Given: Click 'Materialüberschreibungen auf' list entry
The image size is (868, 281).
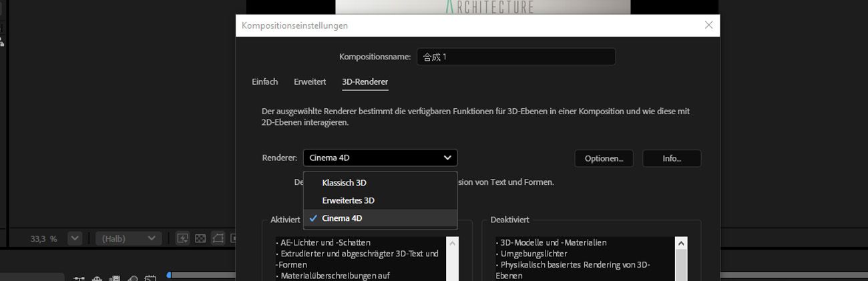Looking at the screenshot, I should pyautogui.click(x=333, y=276).
